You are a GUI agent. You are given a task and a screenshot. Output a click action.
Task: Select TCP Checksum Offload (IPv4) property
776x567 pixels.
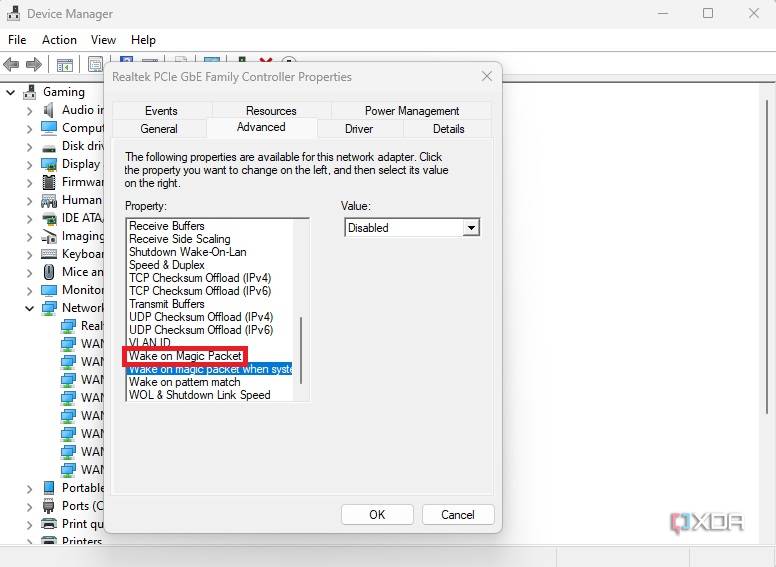[x=200, y=278]
